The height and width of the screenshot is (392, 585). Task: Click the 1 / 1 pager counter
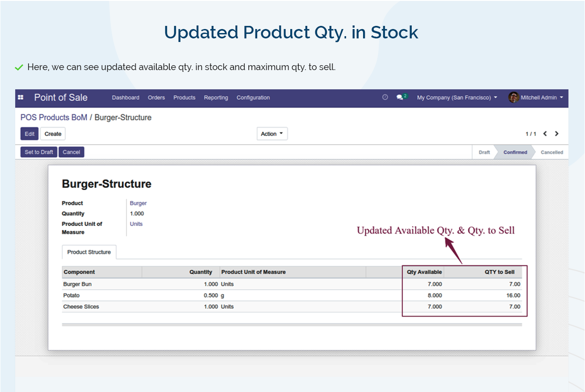tap(531, 134)
